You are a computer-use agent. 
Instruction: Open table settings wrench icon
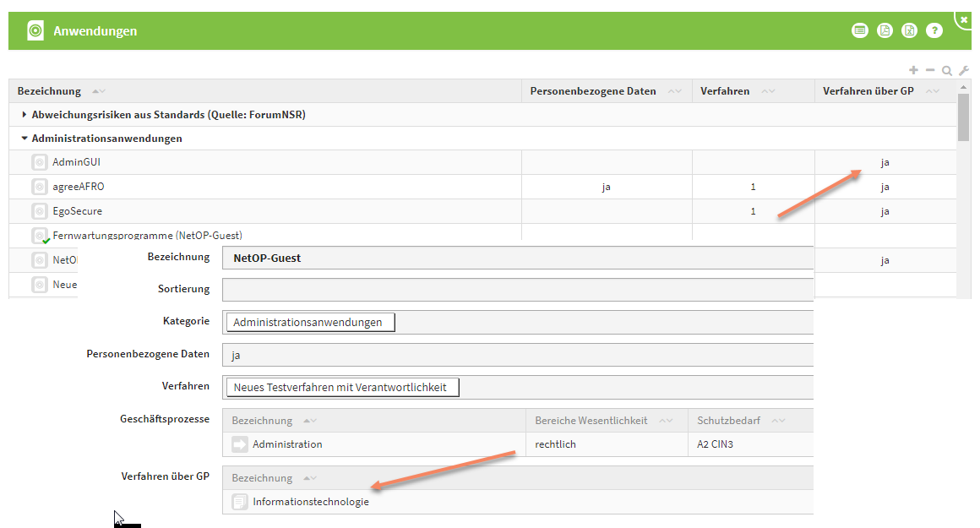click(964, 71)
